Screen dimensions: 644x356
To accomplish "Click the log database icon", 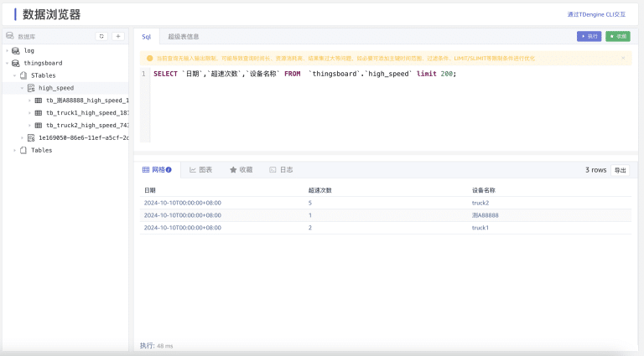I will pos(16,50).
